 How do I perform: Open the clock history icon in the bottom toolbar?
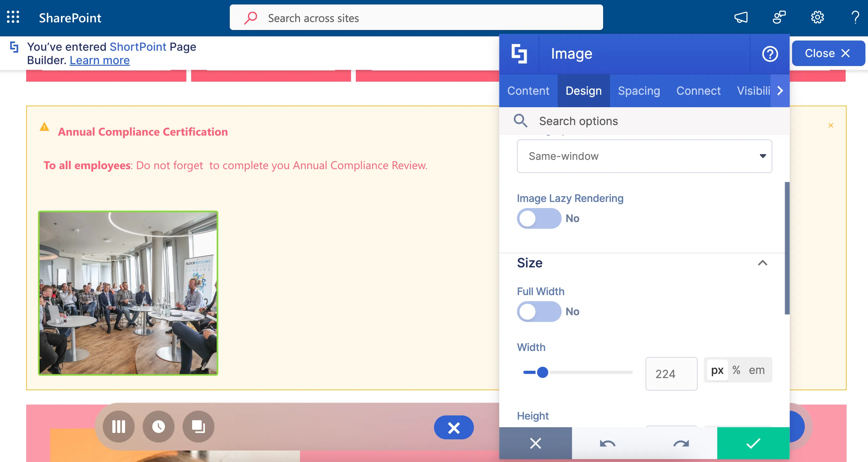(x=158, y=426)
